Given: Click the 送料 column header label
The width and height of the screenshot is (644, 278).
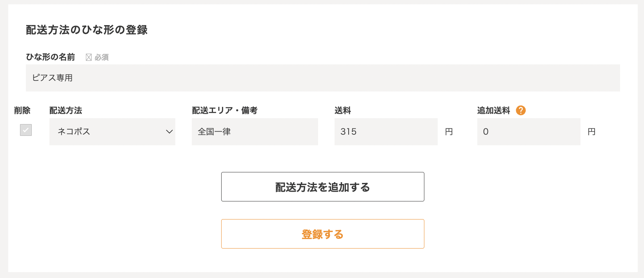Looking at the screenshot, I should (343, 110).
